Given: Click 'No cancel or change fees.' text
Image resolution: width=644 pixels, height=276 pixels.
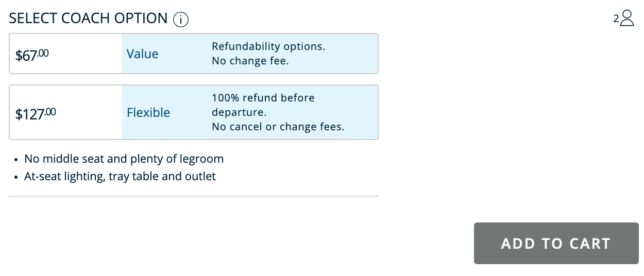Looking at the screenshot, I should point(278,127).
